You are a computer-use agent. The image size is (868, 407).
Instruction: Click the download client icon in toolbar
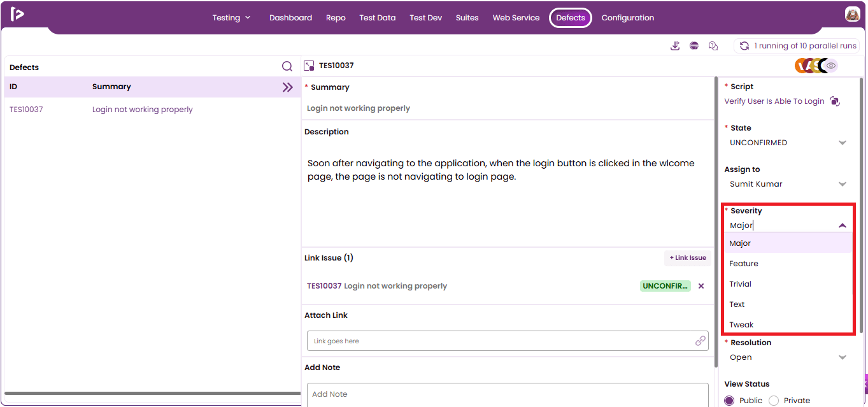[x=675, y=46]
